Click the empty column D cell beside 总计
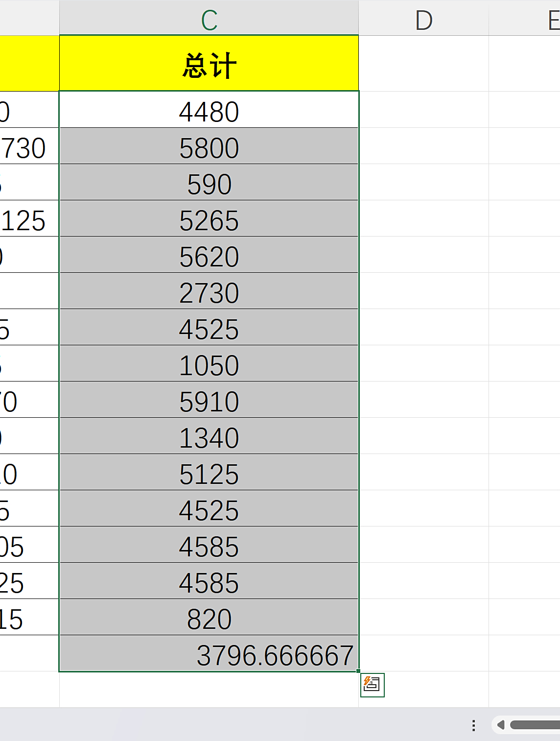Screen dimensions: 560x741 (x=423, y=64)
